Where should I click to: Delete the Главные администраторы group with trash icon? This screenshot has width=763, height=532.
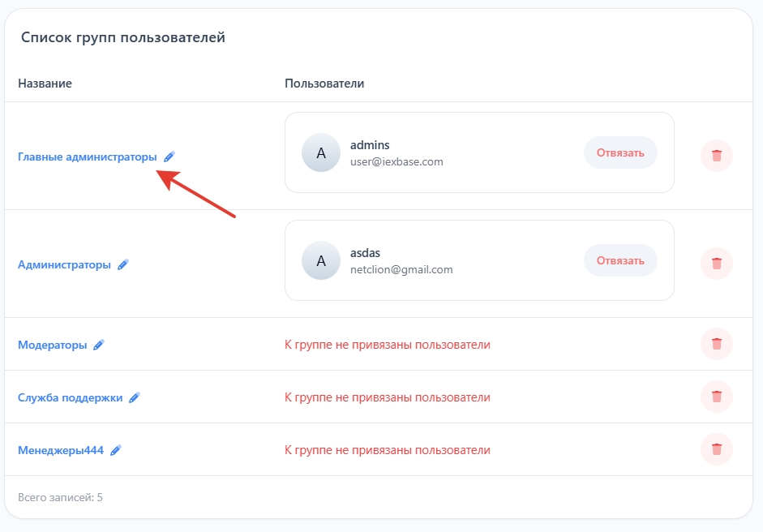(716, 156)
